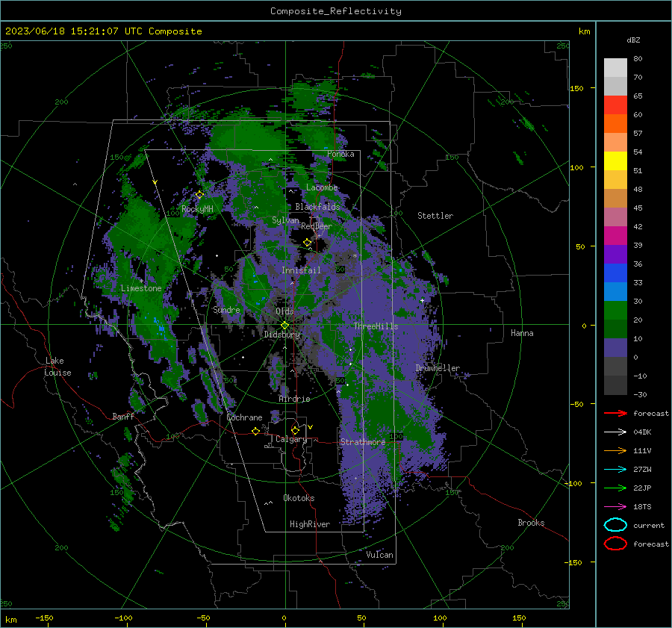Click the yellow radar site marker at map center
Screen dimensions: 672x628
(285, 325)
